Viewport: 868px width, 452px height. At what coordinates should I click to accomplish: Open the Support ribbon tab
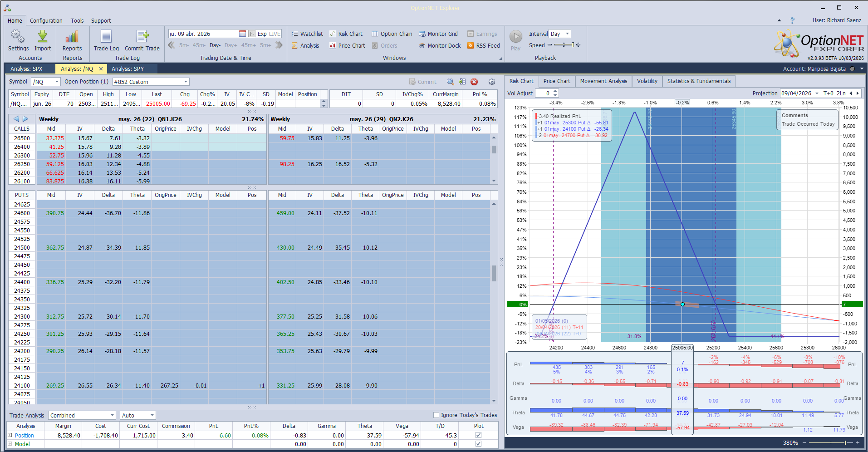(101, 20)
